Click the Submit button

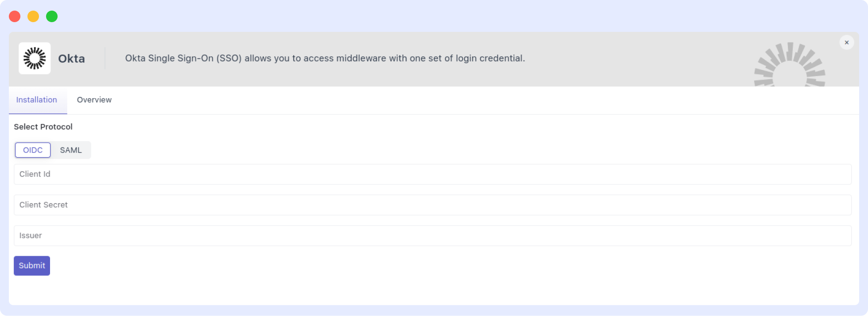[x=31, y=266]
